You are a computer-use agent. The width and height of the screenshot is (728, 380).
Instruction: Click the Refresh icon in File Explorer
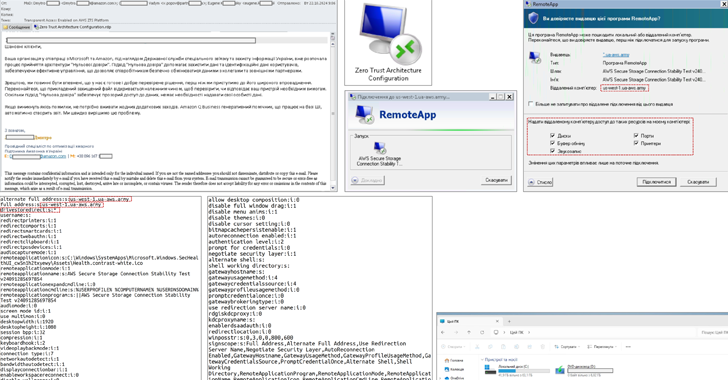(x=482, y=333)
